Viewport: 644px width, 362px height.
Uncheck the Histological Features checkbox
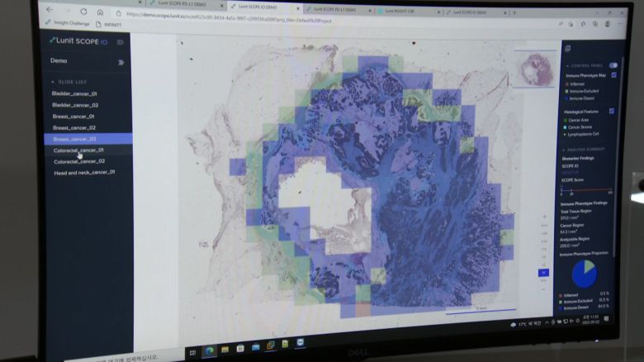[612, 111]
